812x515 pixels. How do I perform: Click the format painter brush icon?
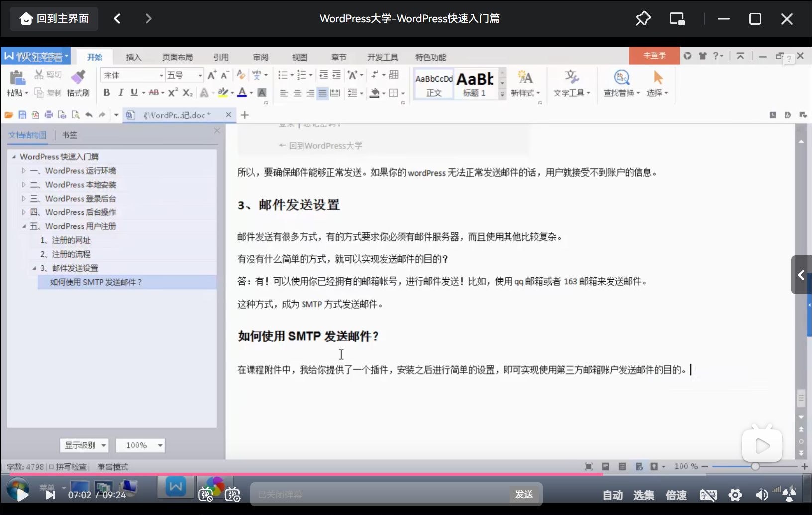pos(78,77)
